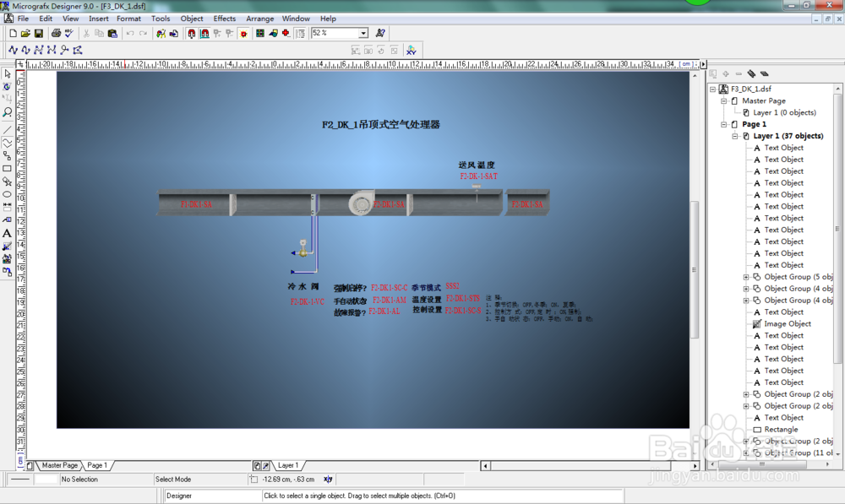
Task: Click the horizontal scrollbar left arrow
Action: (486, 466)
